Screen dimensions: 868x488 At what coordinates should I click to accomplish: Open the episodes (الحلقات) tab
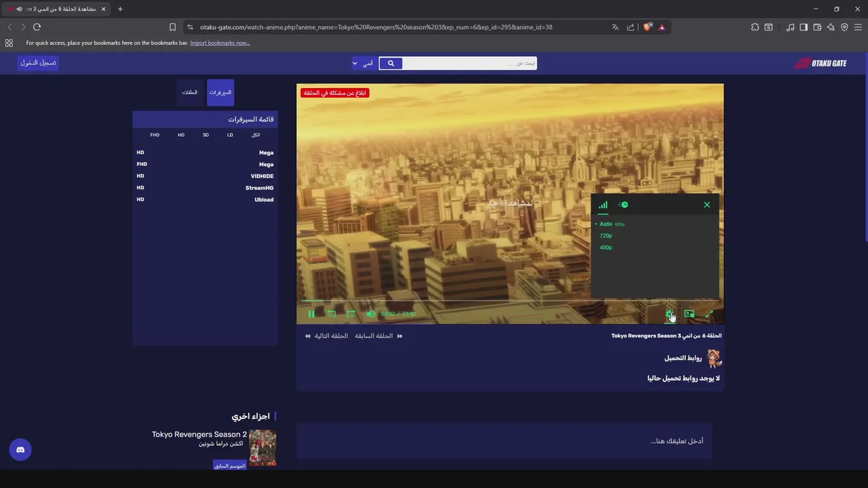191,92
